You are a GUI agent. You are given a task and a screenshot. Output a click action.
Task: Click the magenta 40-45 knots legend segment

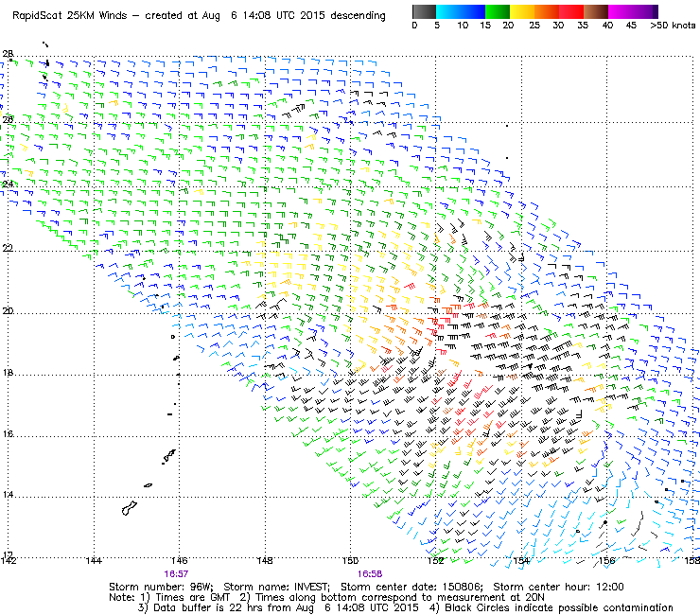pyautogui.click(x=621, y=11)
